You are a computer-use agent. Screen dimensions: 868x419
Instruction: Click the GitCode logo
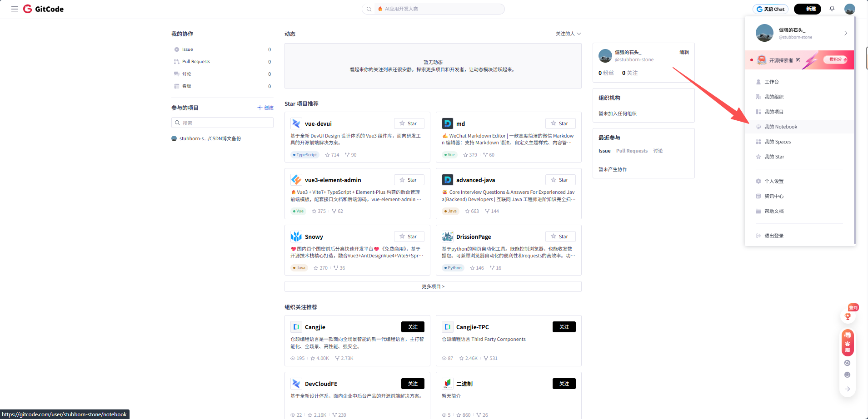(43, 9)
